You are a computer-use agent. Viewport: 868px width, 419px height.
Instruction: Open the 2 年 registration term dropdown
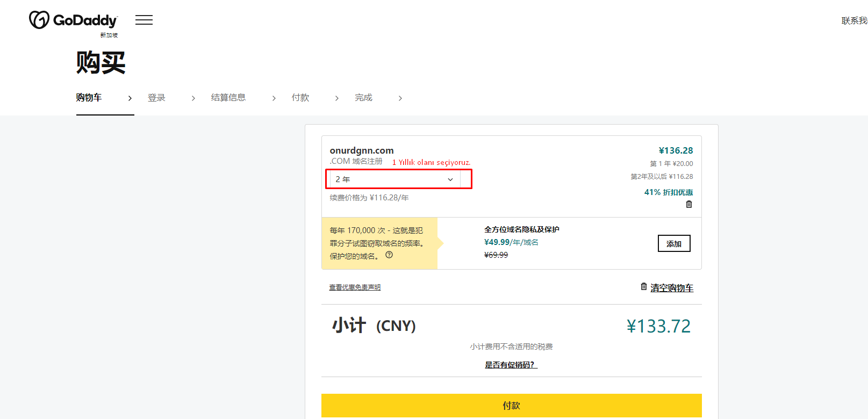395,179
